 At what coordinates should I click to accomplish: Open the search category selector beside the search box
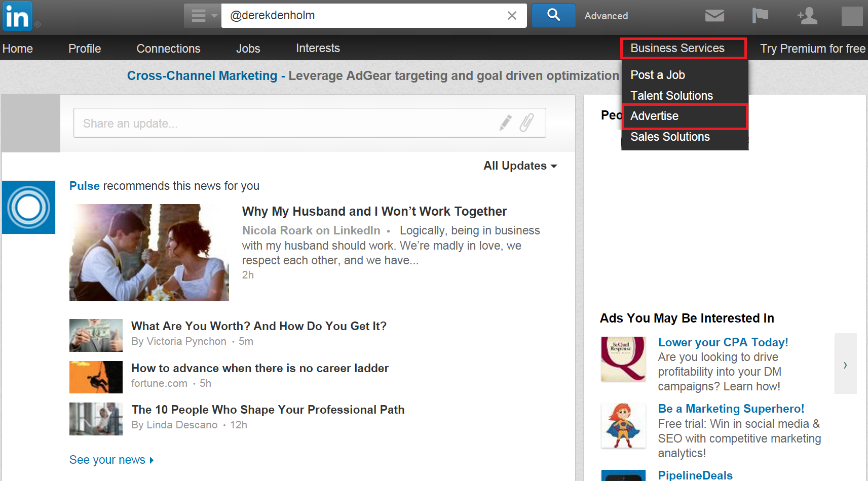[x=201, y=16]
